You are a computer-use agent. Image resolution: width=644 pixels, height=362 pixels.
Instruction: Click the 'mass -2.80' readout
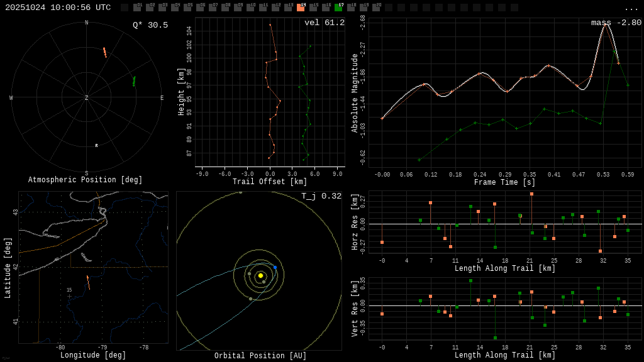[x=616, y=23]
